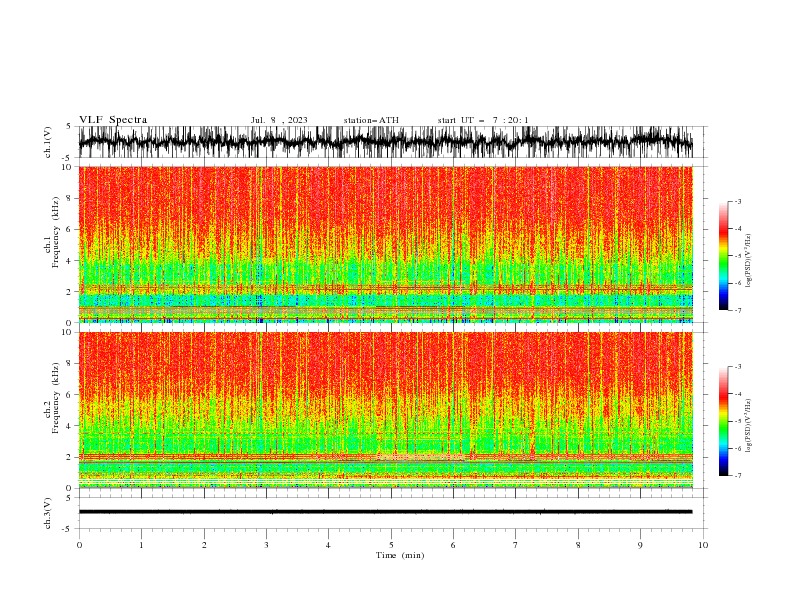Click the "7" tick on the time axis
Image resolution: width=792 pixels, height=612 pixels.
(516, 545)
